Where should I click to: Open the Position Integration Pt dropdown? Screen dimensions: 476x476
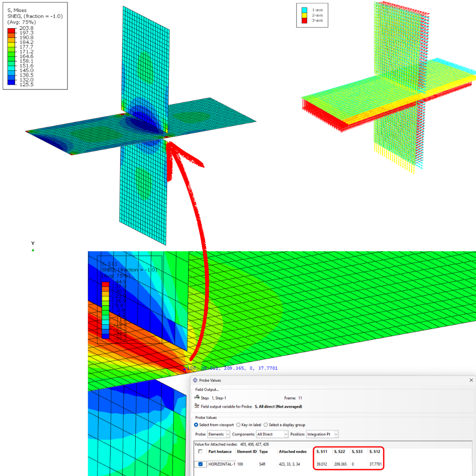point(322,434)
